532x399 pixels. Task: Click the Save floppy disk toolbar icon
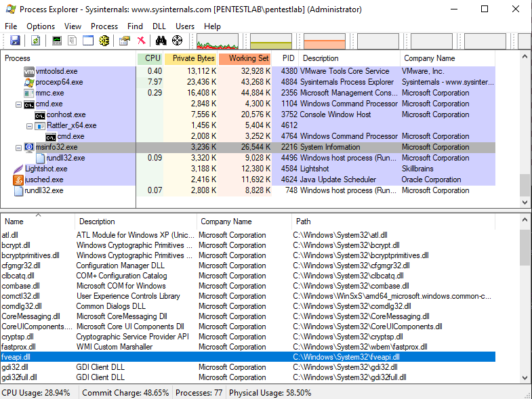pos(15,41)
